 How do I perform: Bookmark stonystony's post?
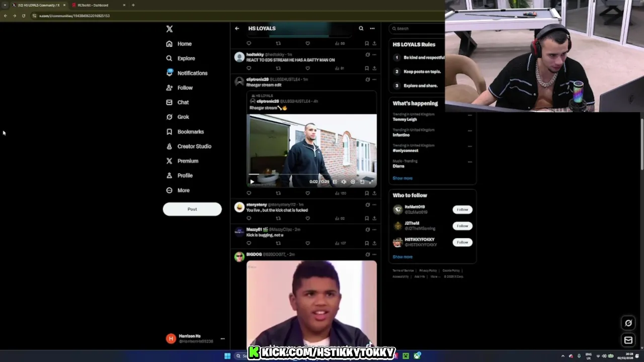[x=367, y=218]
